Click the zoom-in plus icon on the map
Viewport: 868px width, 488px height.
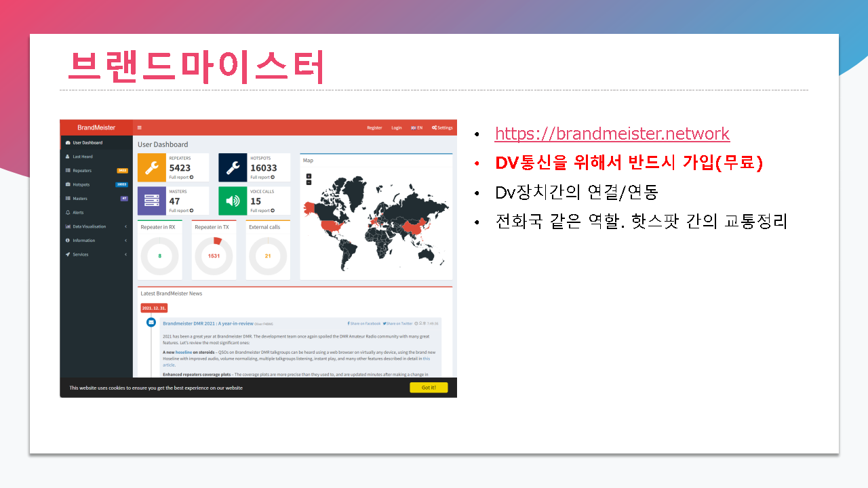pyautogui.click(x=308, y=175)
